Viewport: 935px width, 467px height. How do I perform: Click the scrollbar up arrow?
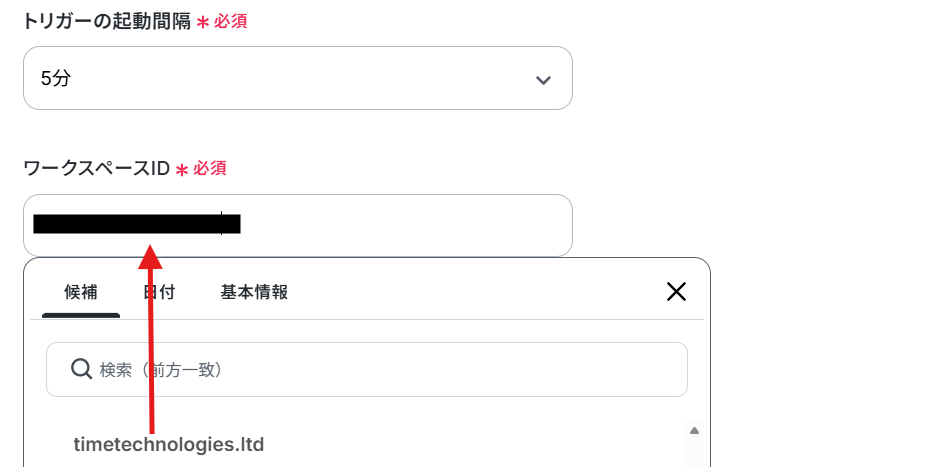[694, 431]
